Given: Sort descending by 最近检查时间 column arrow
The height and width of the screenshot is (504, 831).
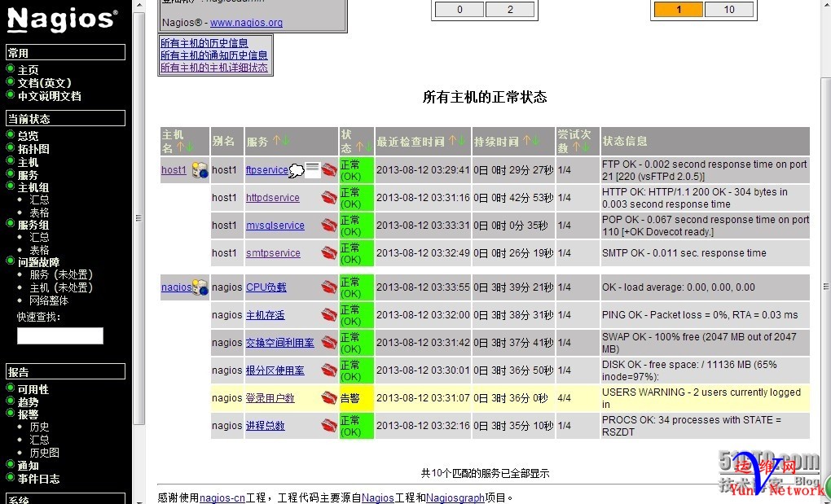Looking at the screenshot, I should point(462,141).
